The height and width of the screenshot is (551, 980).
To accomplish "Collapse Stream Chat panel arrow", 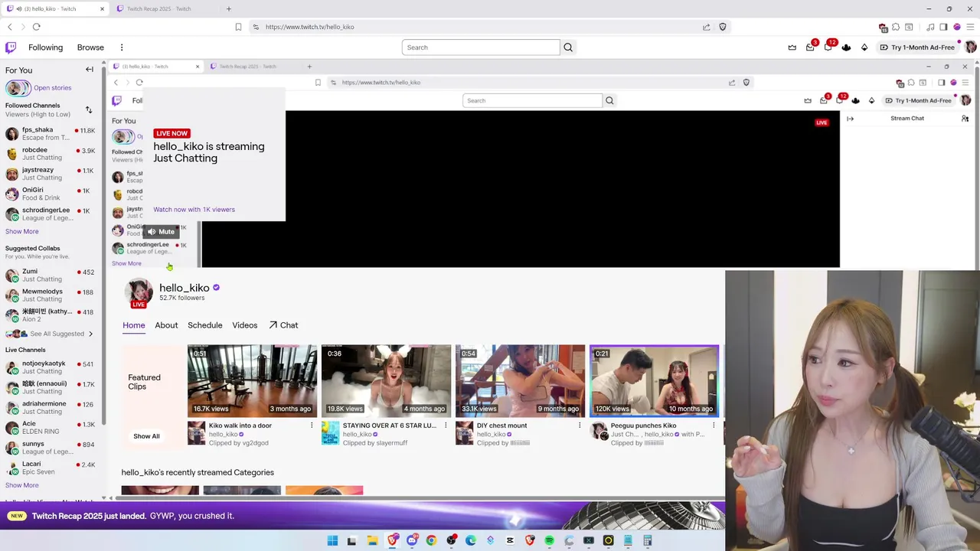I will pyautogui.click(x=850, y=119).
